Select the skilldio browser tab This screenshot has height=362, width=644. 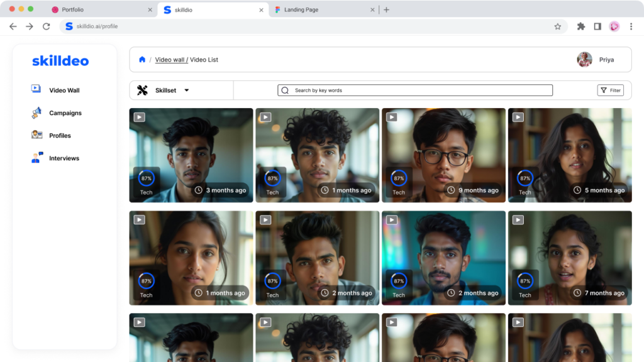click(213, 10)
